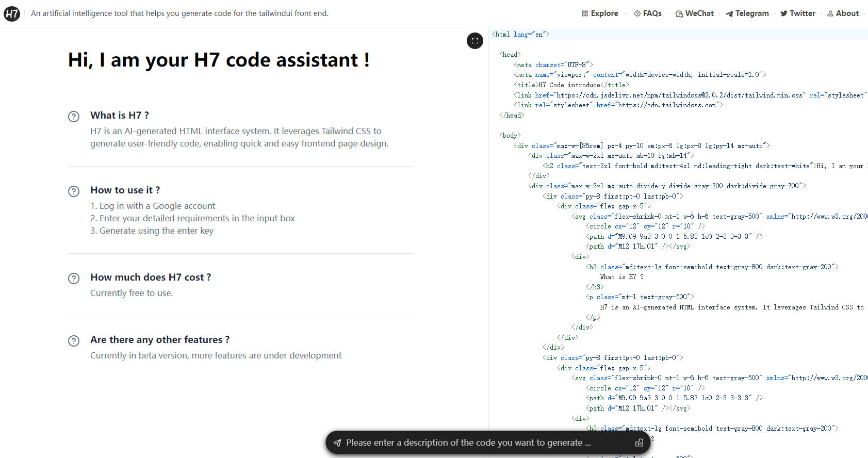Click the 'H7 is an AI-generated HTML' paragraph

(x=239, y=137)
